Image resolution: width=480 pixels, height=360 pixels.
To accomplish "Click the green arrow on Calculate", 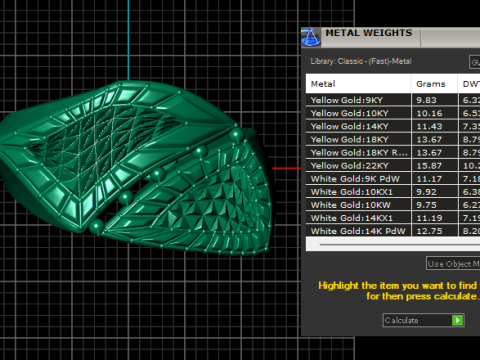I will (x=458, y=320).
